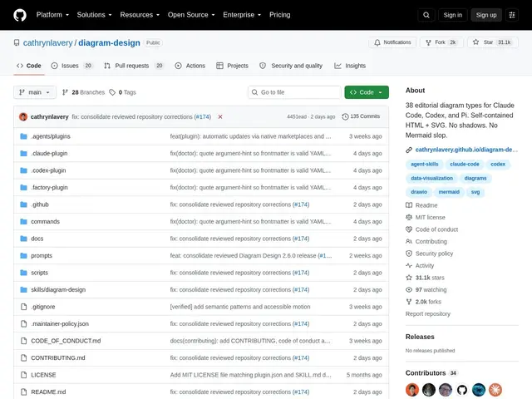The width and height of the screenshot is (532, 399).
Task: Select the agent-skills topic tag
Action: pyautogui.click(x=425, y=165)
